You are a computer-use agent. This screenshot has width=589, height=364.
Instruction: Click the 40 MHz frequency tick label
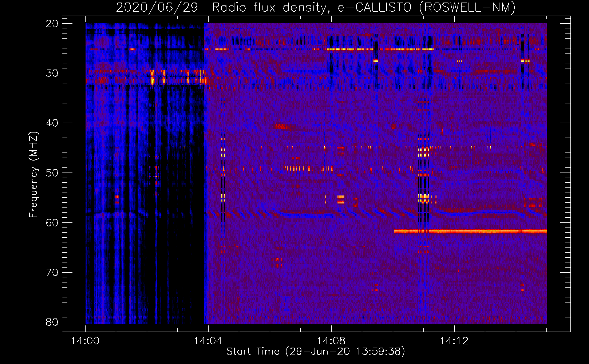coord(52,123)
